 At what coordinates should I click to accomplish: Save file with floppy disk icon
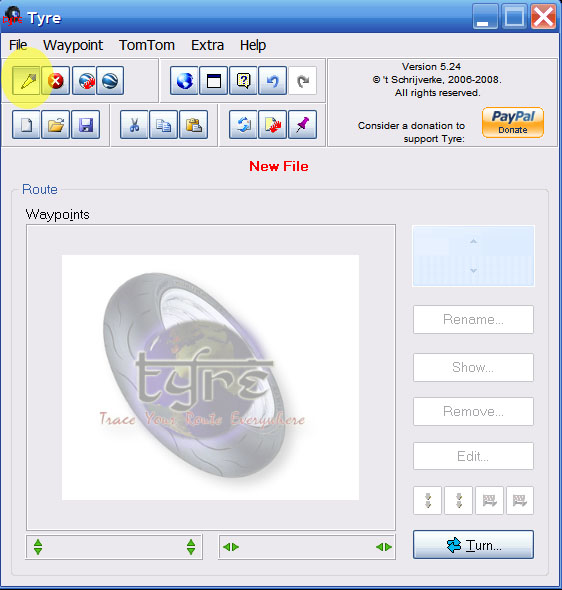coord(85,125)
